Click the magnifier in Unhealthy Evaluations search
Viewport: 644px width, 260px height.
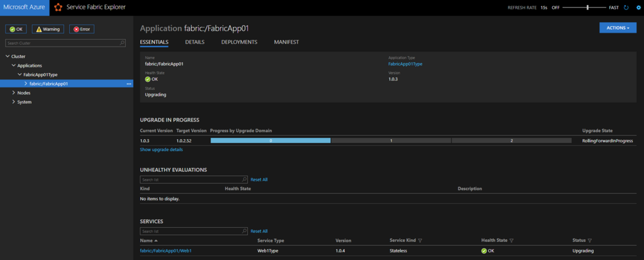click(x=245, y=179)
